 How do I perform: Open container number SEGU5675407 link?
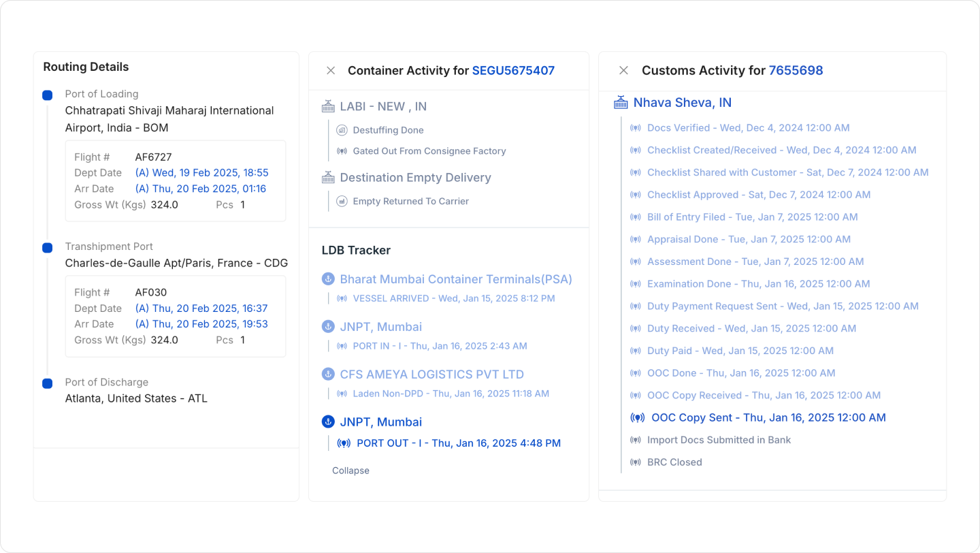click(x=513, y=70)
